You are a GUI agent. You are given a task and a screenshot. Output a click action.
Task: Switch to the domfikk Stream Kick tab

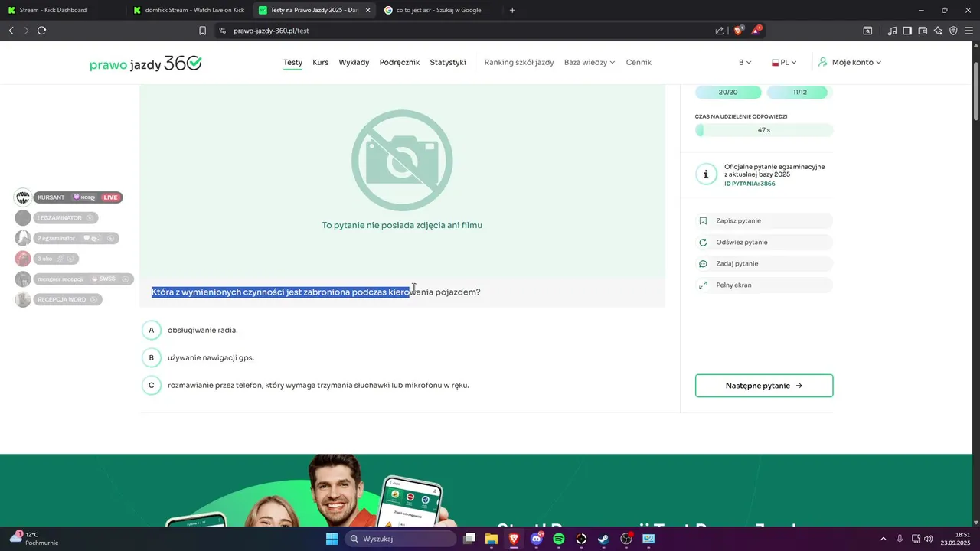click(188, 10)
